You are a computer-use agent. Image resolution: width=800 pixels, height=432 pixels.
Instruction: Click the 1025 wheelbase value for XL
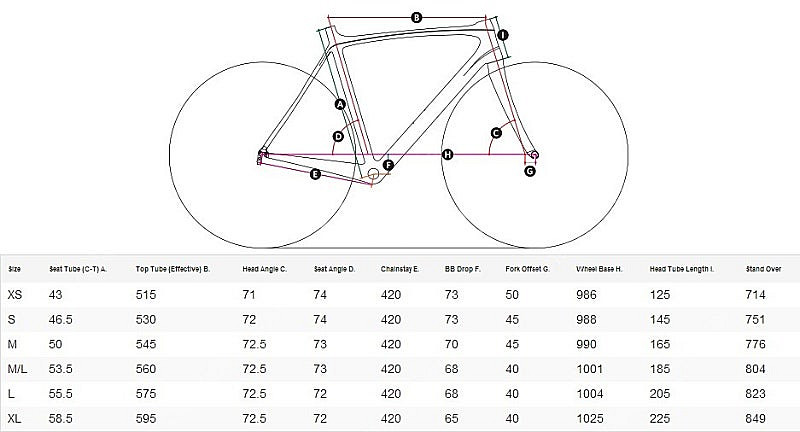pyautogui.click(x=590, y=419)
